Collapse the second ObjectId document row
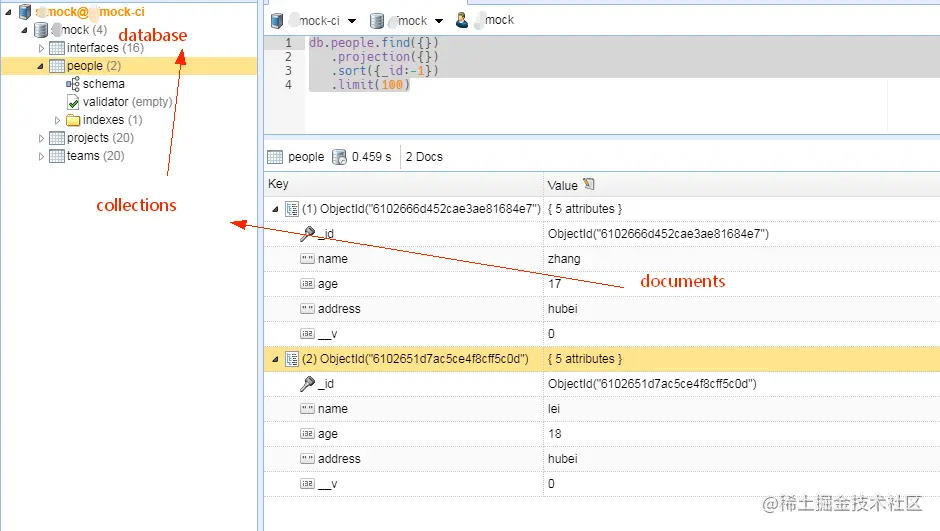 pyautogui.click(x=275, y=359)
